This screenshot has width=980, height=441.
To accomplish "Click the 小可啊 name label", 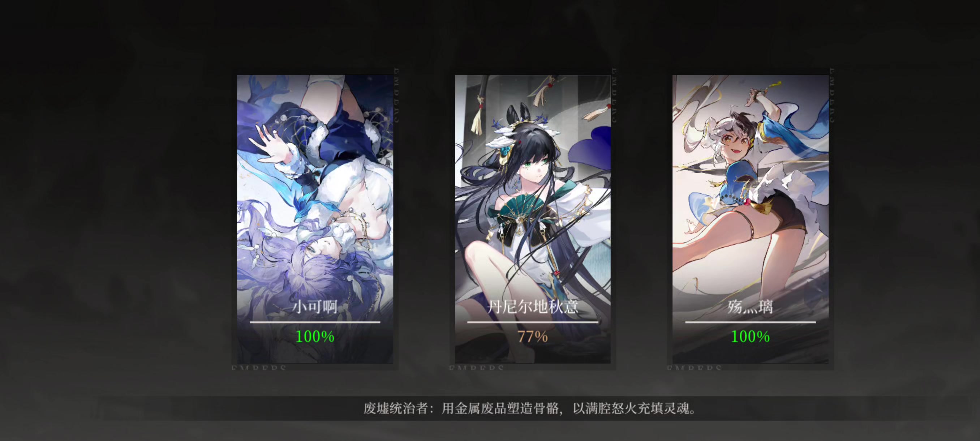I will pyautogui.click(x=315, y=307).
